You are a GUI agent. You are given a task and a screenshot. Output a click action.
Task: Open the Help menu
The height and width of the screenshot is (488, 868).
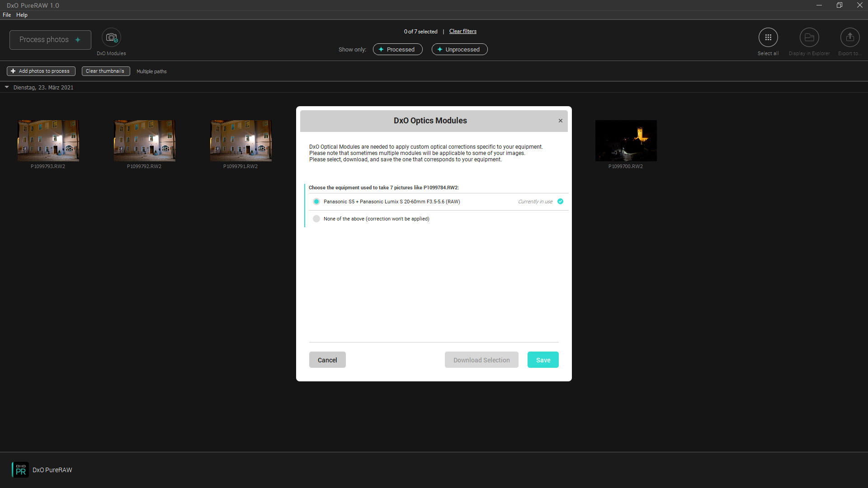pos(22,15)
